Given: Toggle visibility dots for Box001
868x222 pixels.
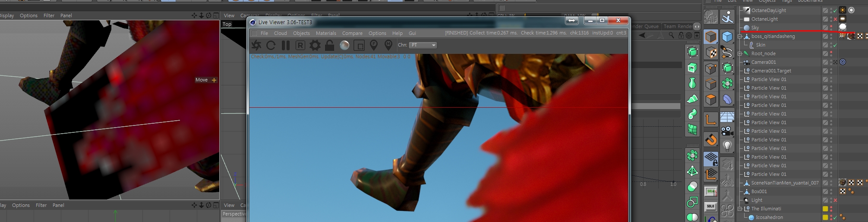Looking at the screenshot, I should pyautogui.click(x=831, y=191).
